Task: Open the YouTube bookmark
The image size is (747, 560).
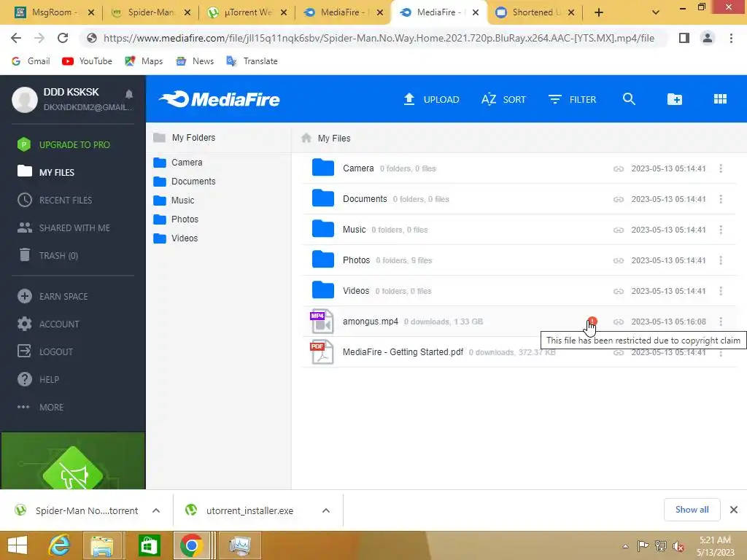Action: [88, 61]
